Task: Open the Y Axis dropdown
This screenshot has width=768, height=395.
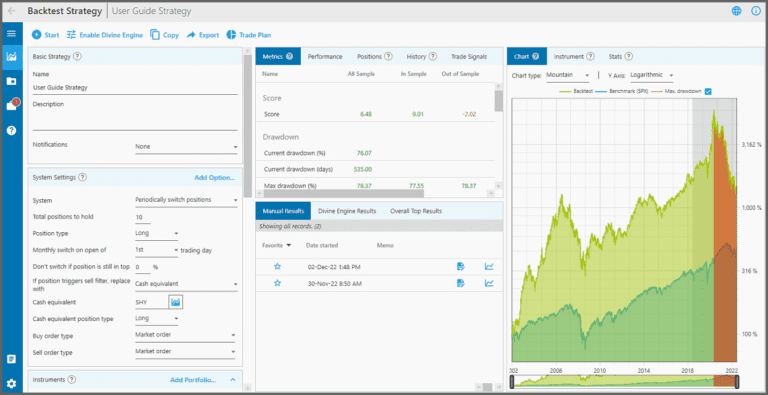Action: [651, 75]
